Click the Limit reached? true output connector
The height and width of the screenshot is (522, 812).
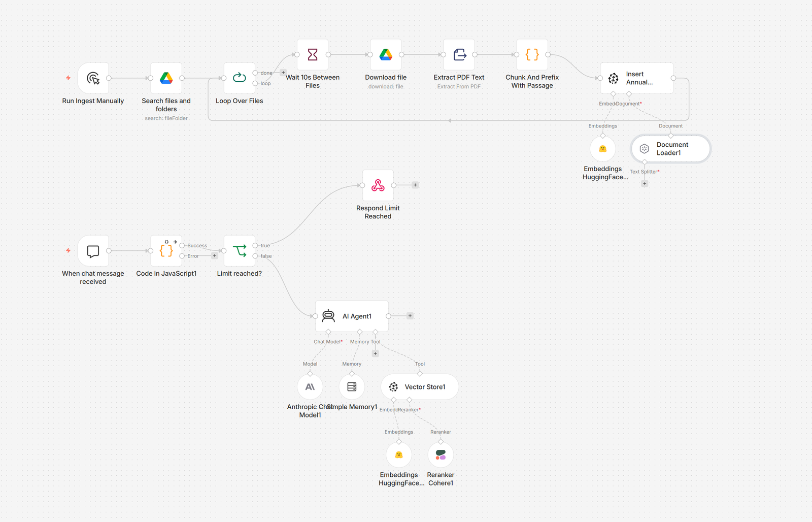coord(255,246)
